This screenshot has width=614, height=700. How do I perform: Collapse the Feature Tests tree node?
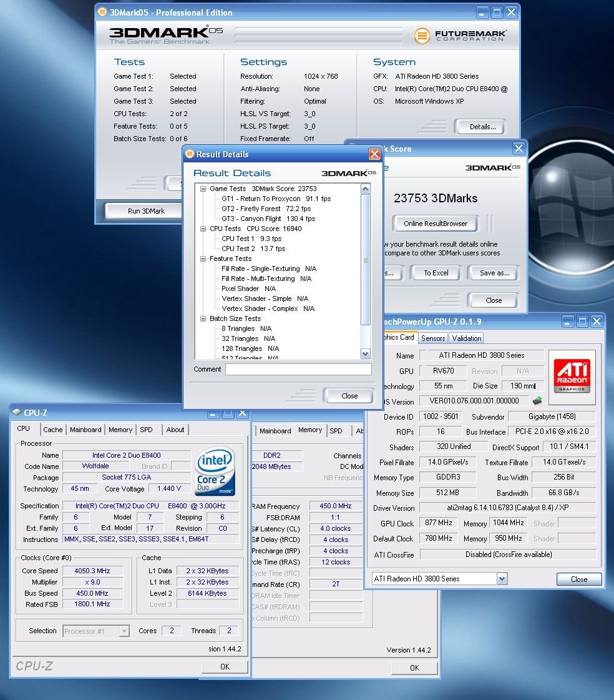203,259
